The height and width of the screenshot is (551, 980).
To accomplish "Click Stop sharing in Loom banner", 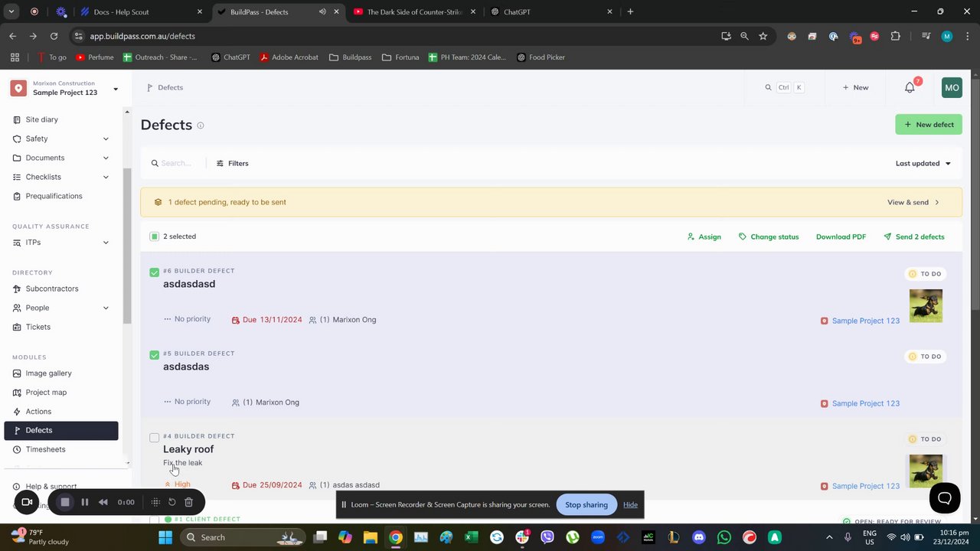I will (x=586, y=504).
